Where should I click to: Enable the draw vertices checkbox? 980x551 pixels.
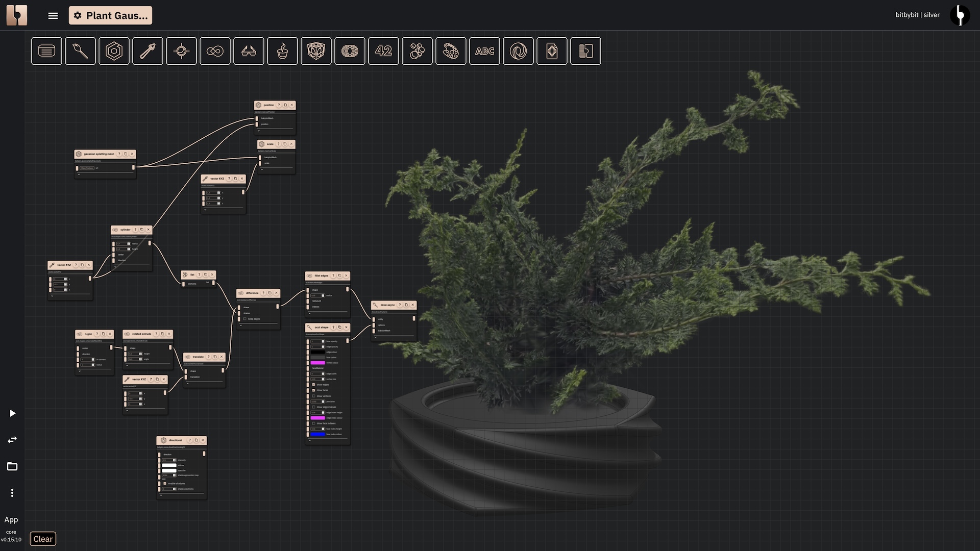click(313, 396)
